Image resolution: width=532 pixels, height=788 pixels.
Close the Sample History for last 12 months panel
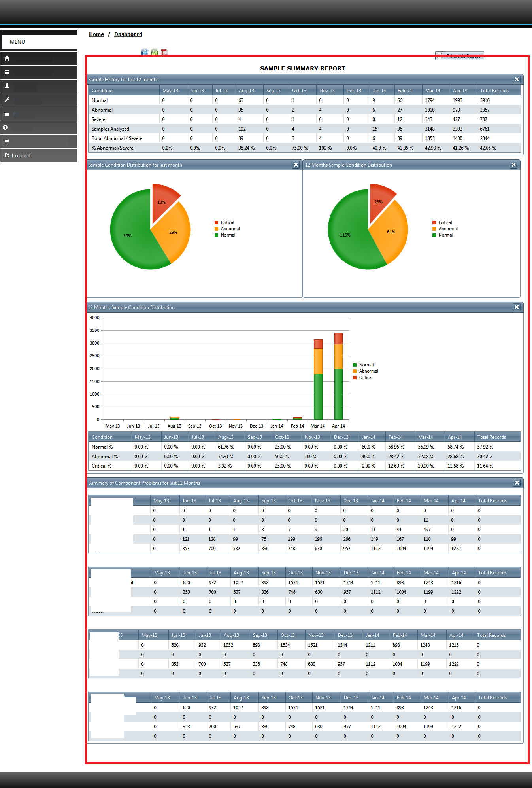517,79
